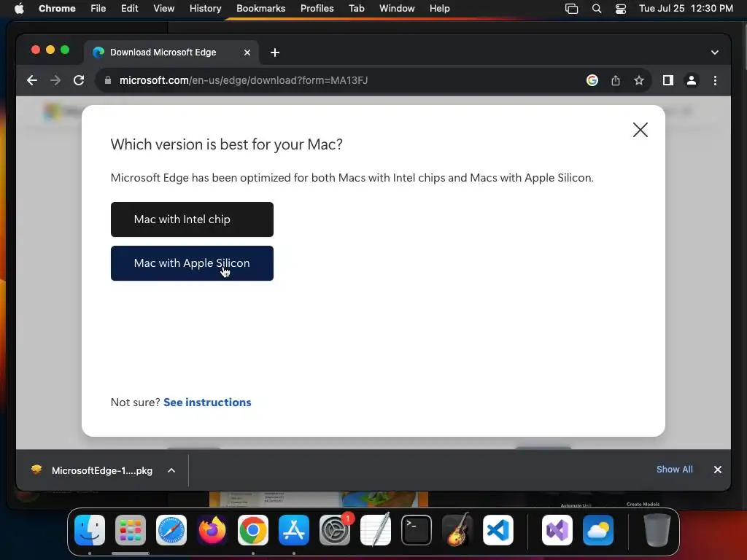Close the Mac version dialog
Image resolution: width=747 pixels, height=560 pixels.
click(x=640, y=130)
